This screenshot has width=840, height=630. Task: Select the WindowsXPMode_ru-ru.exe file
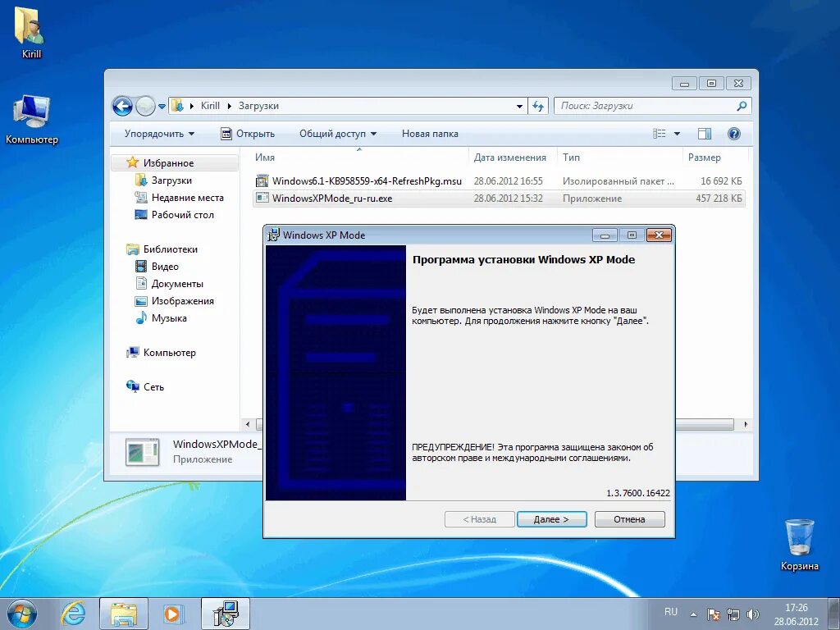(498, 199)
